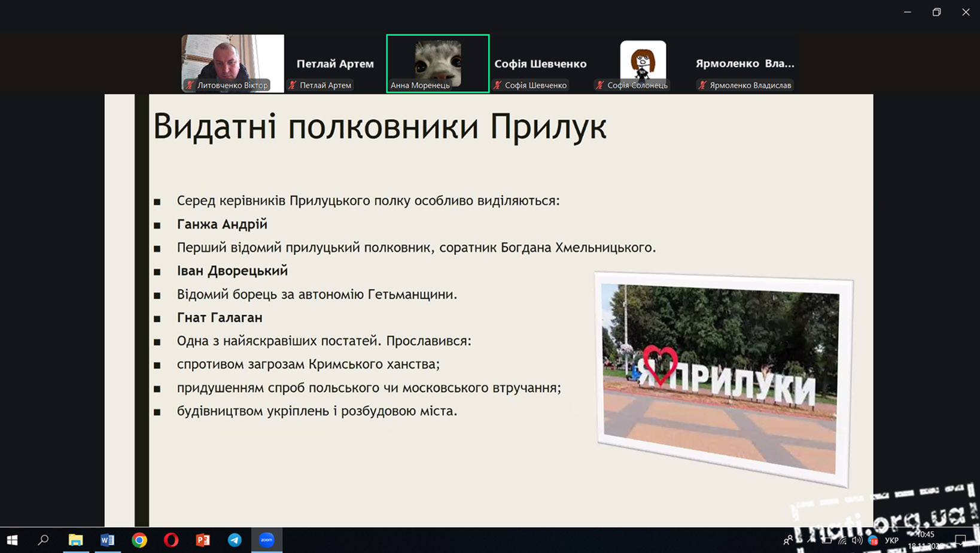Launch Google Chrome from the taskbar
Screen dimensions: 980x553
[x=139, y=540]
